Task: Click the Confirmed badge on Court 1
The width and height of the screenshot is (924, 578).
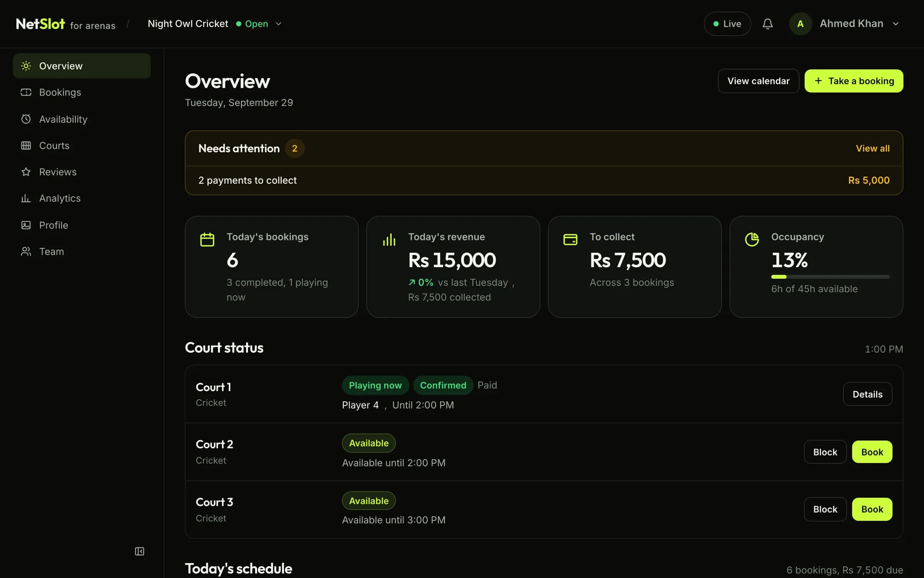Action: point(443,385)
